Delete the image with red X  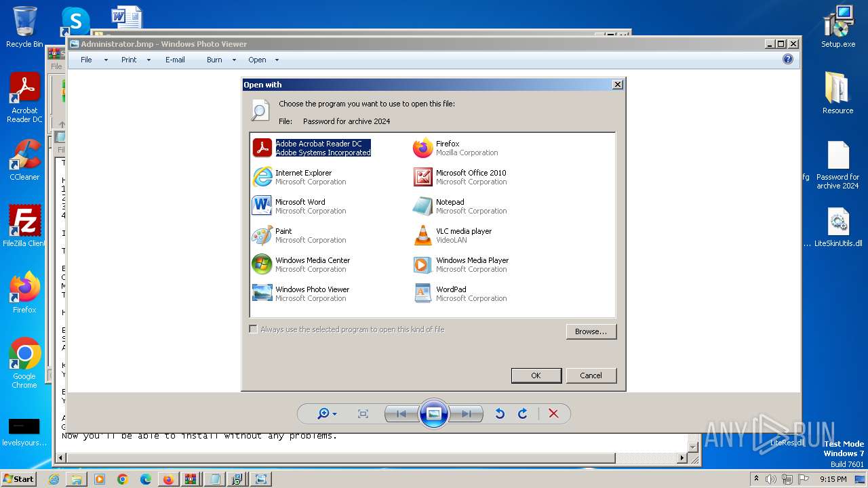[553, 413]
